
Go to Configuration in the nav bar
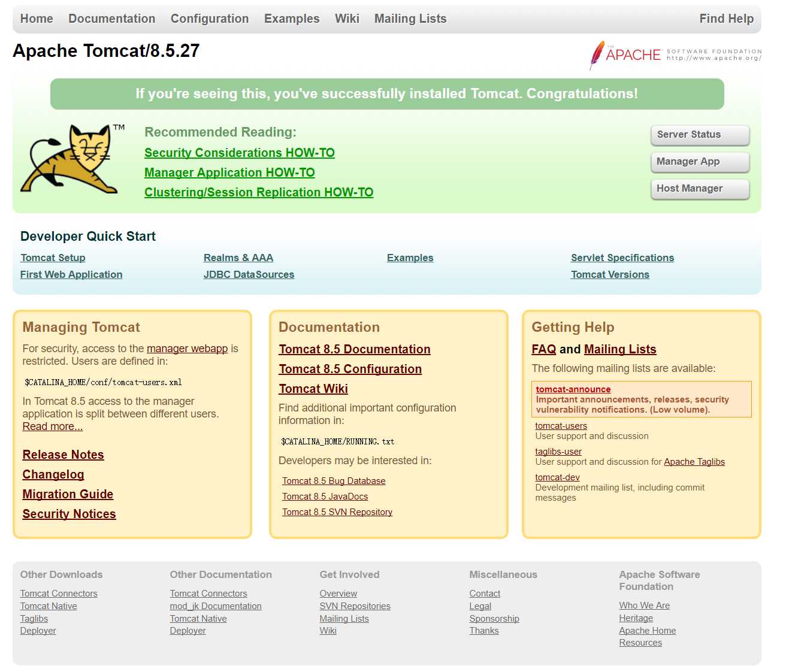[x=210, y=19]
